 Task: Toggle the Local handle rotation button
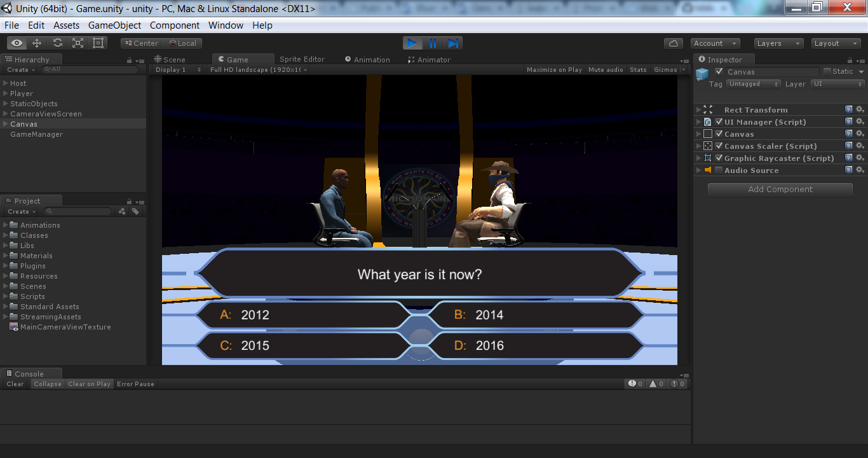tap(182, 43)
